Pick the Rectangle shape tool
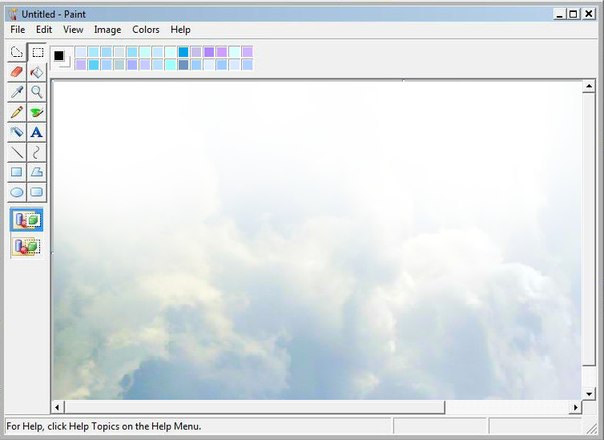604x440 pixels. tap(17, 172)
